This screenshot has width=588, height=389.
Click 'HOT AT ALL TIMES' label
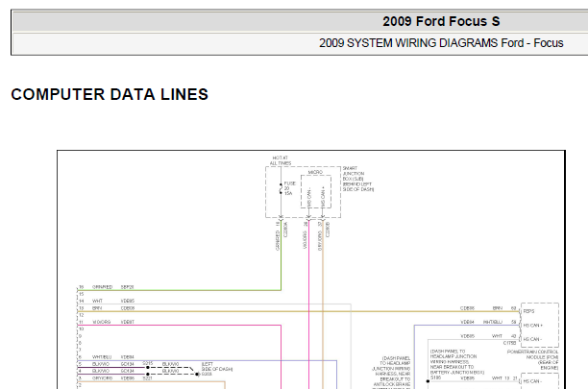tap(281, 160)
